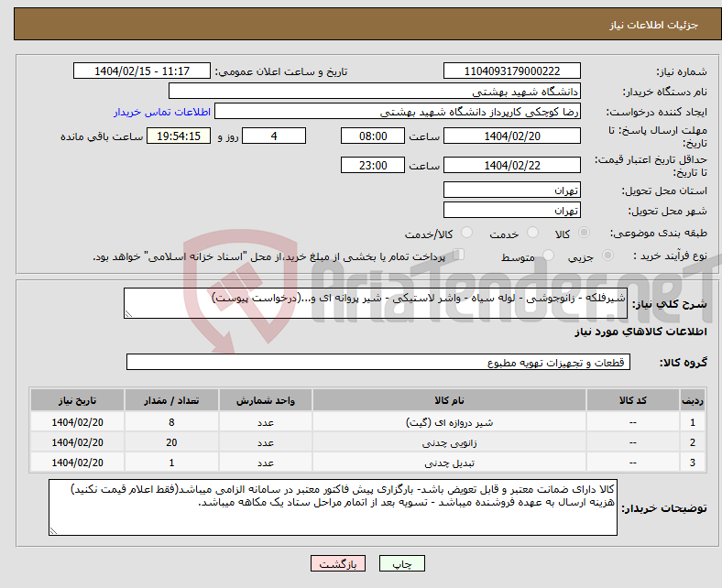The image size is (722, 588).
Task: Click the توضیحات خریدار notes textarea
Action: pos(333,507)
